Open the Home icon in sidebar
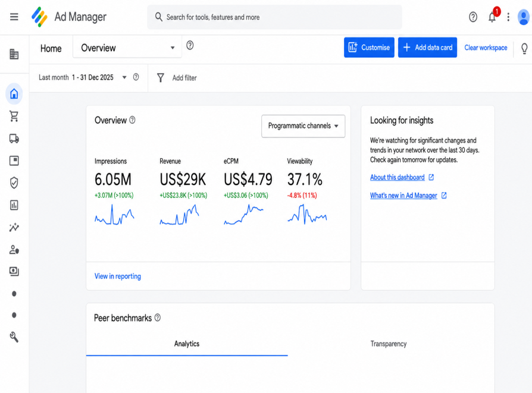 (14, 93)
